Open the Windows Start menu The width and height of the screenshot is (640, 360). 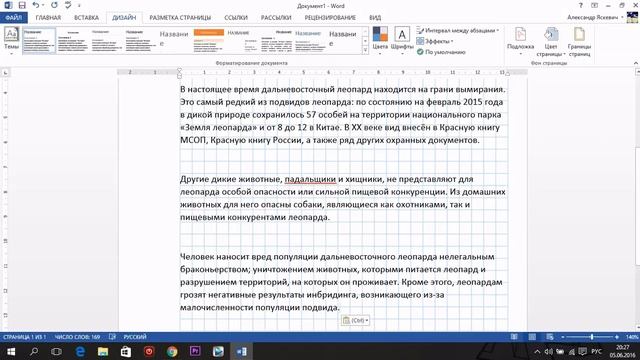point(11,351)
